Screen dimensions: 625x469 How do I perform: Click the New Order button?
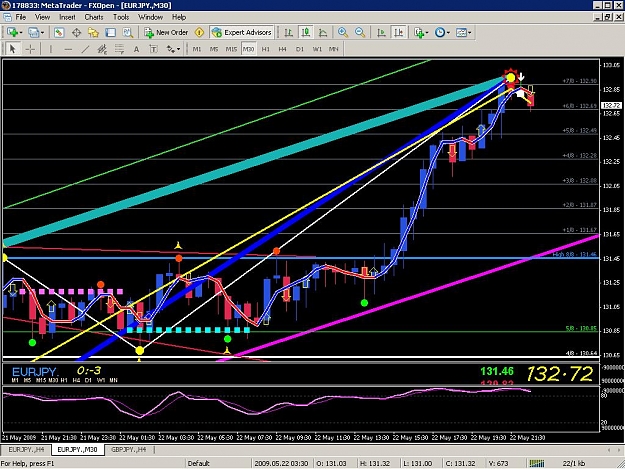[166, 33]
